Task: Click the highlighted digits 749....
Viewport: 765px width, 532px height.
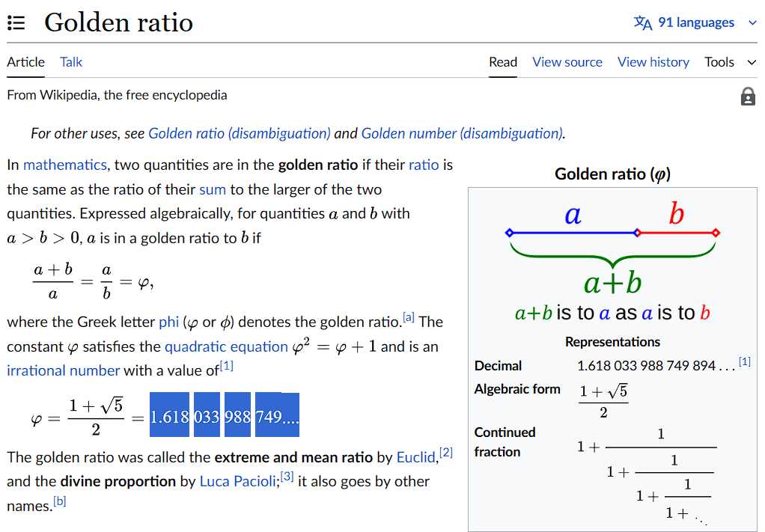Action: point(277,415)
